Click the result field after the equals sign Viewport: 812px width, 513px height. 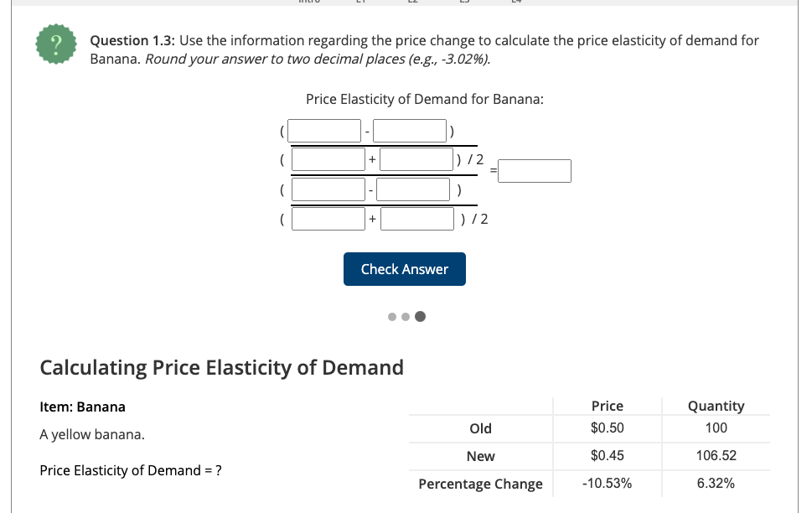click(x=535, y=170)
